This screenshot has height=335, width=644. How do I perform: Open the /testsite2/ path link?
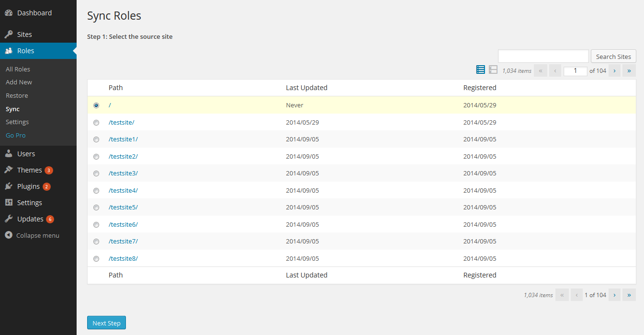pos(124,156)
